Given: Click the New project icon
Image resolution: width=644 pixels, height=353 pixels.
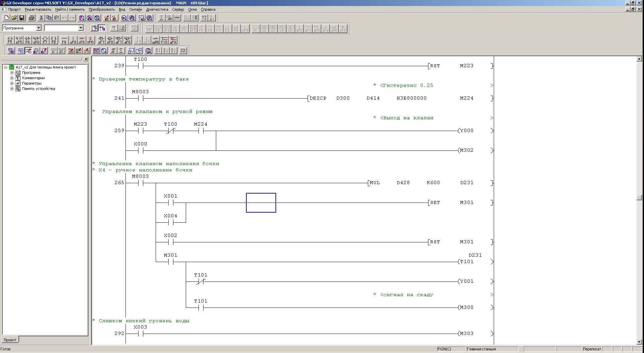Looking at the screenshot, I should 6,18.
